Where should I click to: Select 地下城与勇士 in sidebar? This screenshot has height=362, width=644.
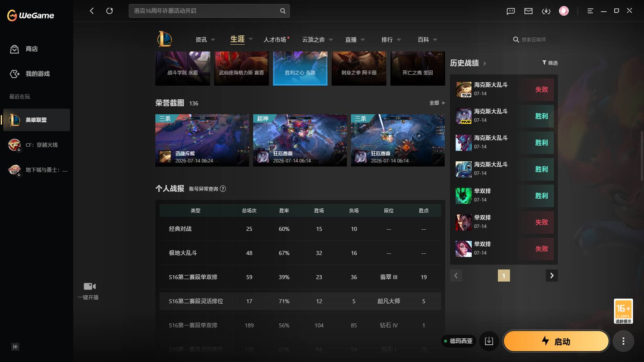click(x=37, y=170)
